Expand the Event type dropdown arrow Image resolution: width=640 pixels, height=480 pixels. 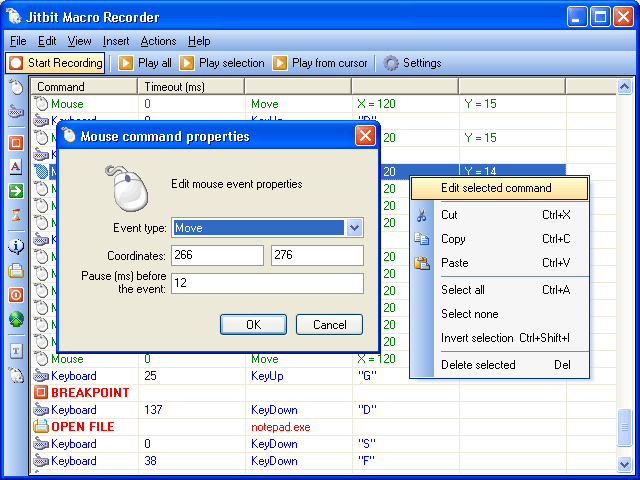click(x=354, y=228)
